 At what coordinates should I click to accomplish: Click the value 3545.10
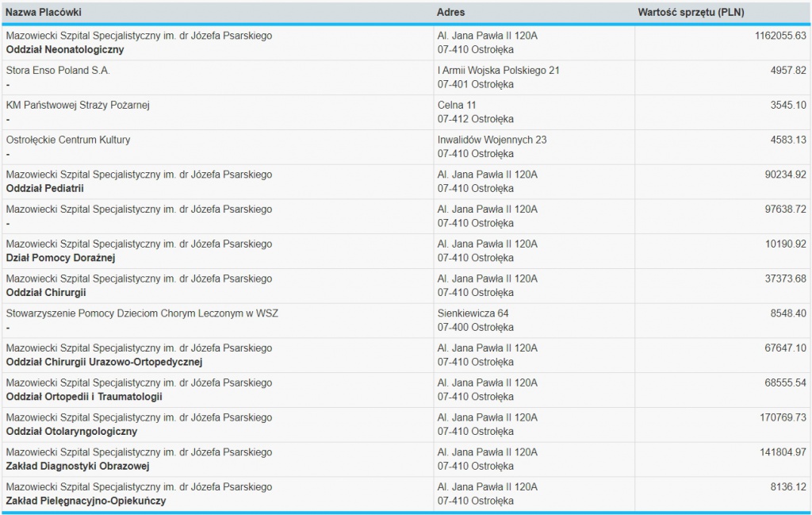(788, 106)
